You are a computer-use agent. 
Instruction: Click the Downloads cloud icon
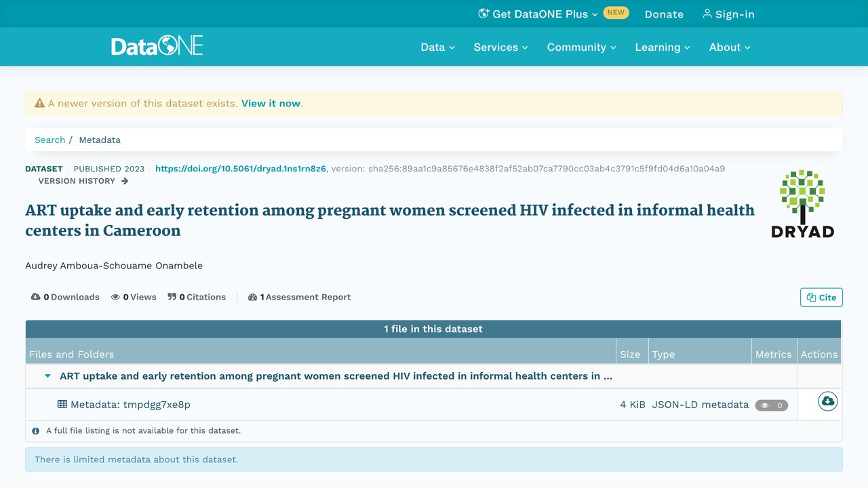click(36, 297)
